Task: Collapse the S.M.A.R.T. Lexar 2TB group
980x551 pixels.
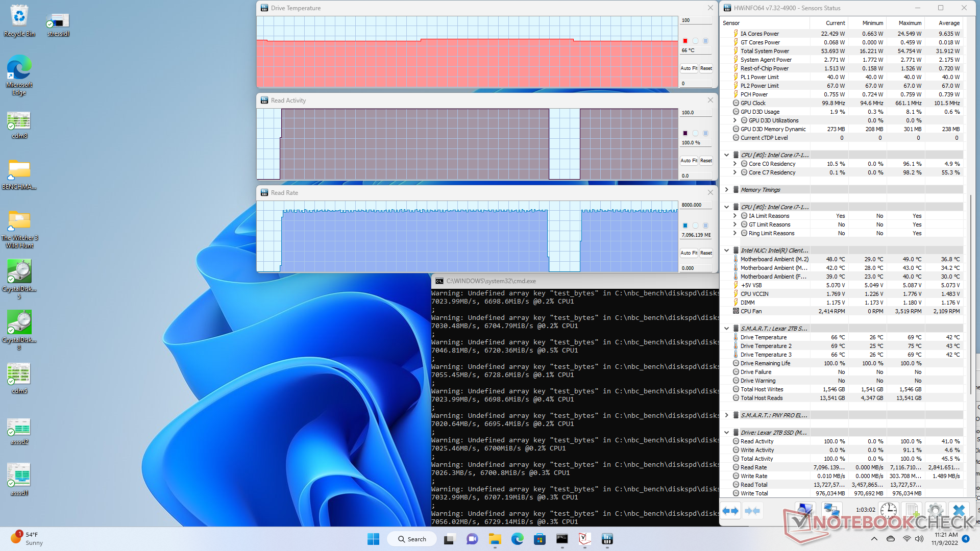Action: pyautogui.click(x=726, y=329)
